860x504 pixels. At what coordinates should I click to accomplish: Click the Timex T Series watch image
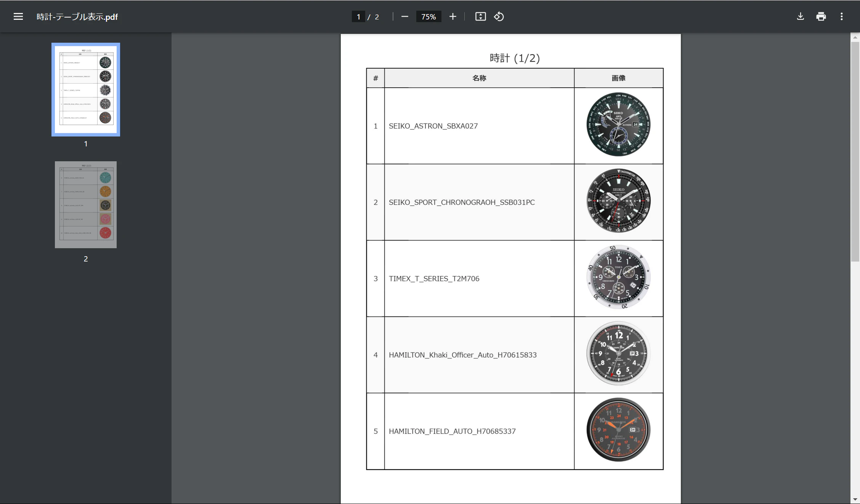pyautogui.click(x=618, y=277)
